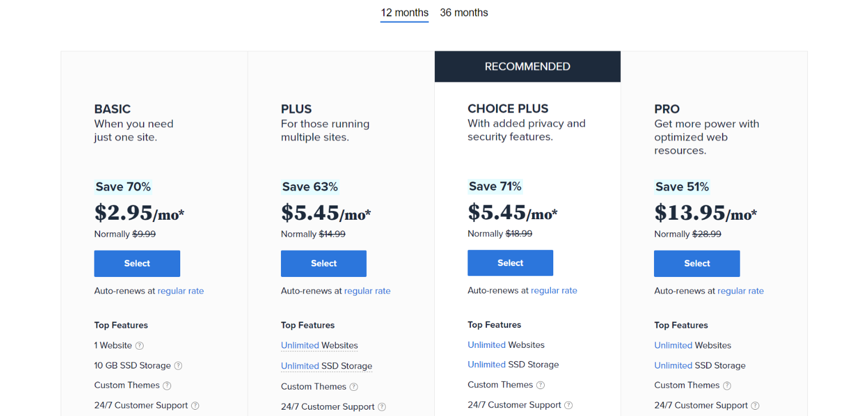Switch to the 36 months tab

(464, 13)
